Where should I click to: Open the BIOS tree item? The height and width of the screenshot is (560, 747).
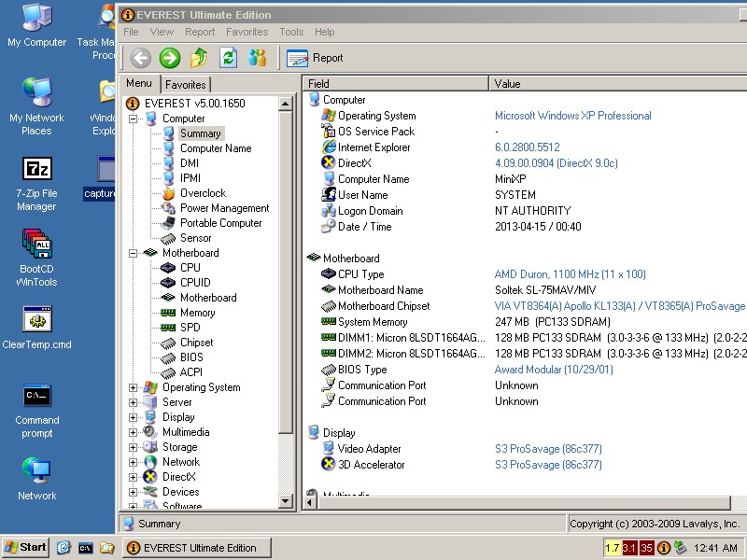click(x=191, y=357)
